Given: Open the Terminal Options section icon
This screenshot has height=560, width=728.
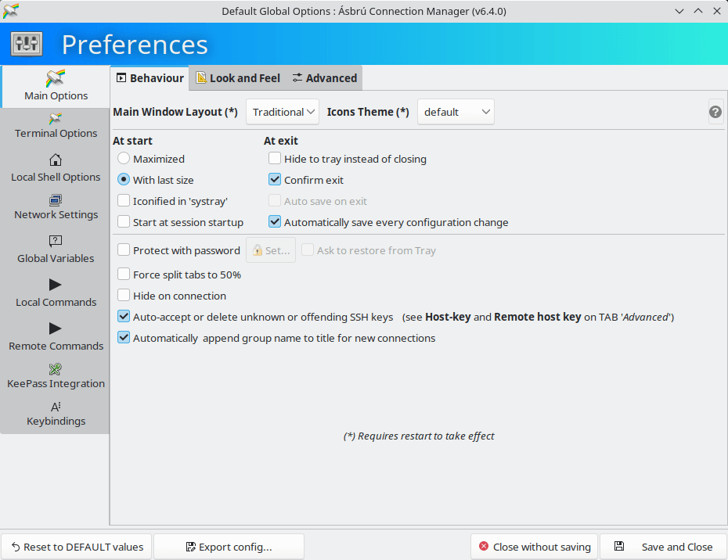Looking at the screenshot, I should [x=56, y=118].
